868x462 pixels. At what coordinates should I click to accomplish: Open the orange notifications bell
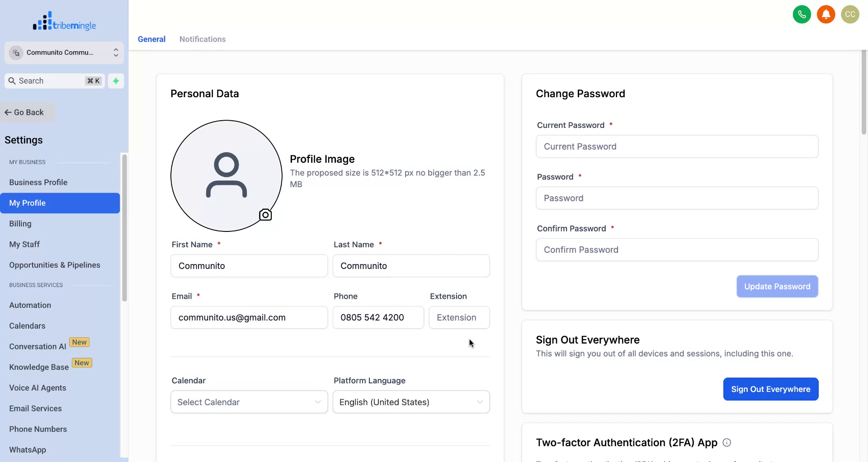click(x=826, y=14)
